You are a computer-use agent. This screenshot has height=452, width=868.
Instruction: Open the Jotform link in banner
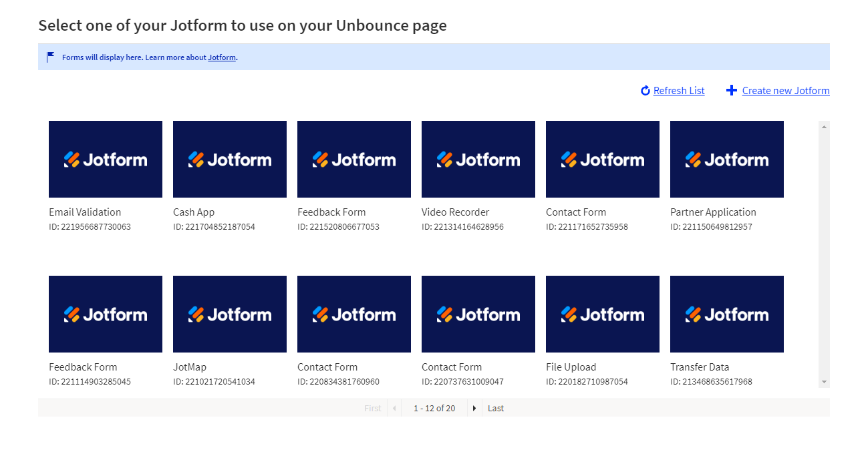click(222, 57)
